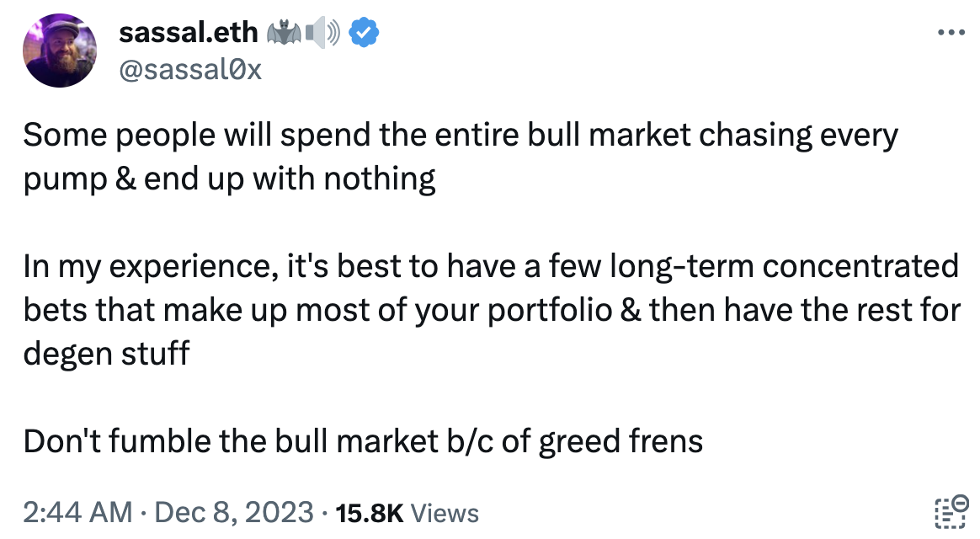Viewport: 980px width, 539px height.
Task: Click the bat emoji beside sassal.eth
Action: pos(286,32)
